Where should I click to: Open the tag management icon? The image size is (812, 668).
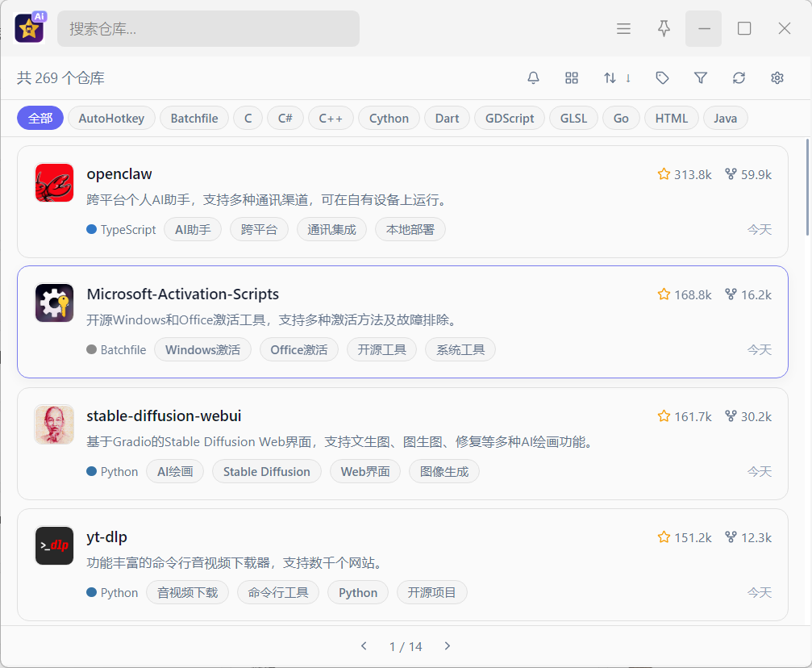pyautogui.click(x=662, y=78)
